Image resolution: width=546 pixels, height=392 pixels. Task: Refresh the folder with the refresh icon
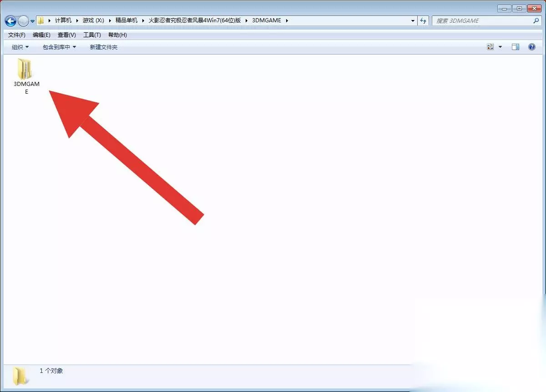tap(424, 20)
